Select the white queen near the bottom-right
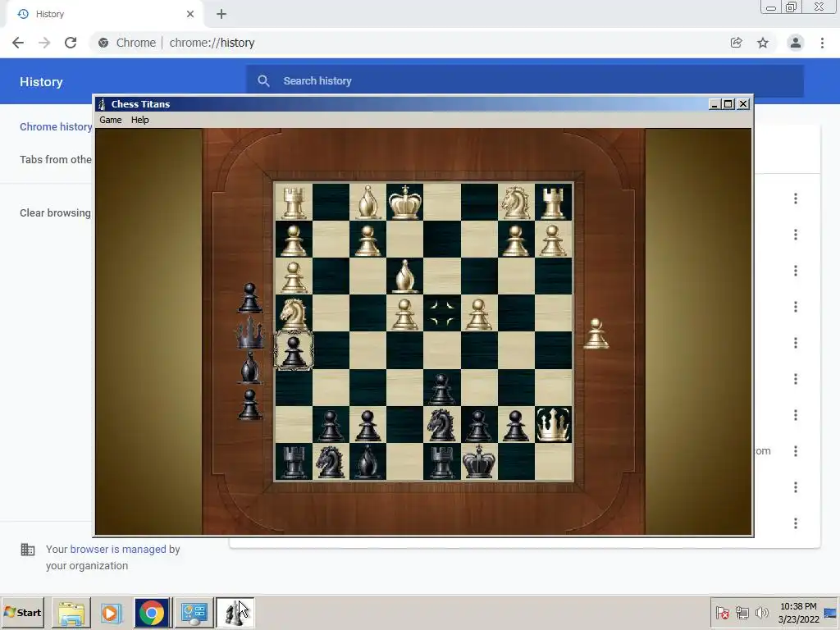The image size is (840, 630). (553, 424)
